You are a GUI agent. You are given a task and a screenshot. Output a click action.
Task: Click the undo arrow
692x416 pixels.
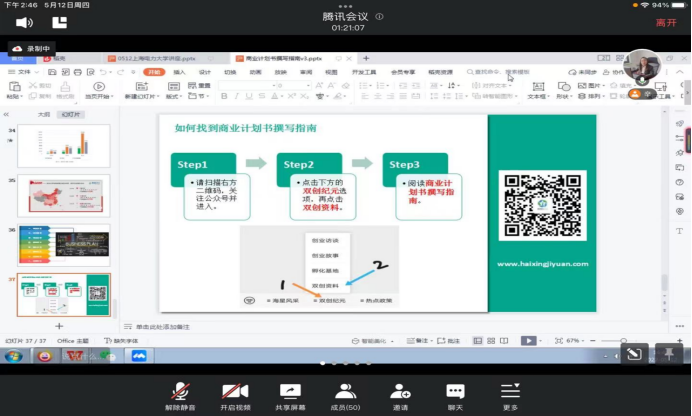pos(103,72)
